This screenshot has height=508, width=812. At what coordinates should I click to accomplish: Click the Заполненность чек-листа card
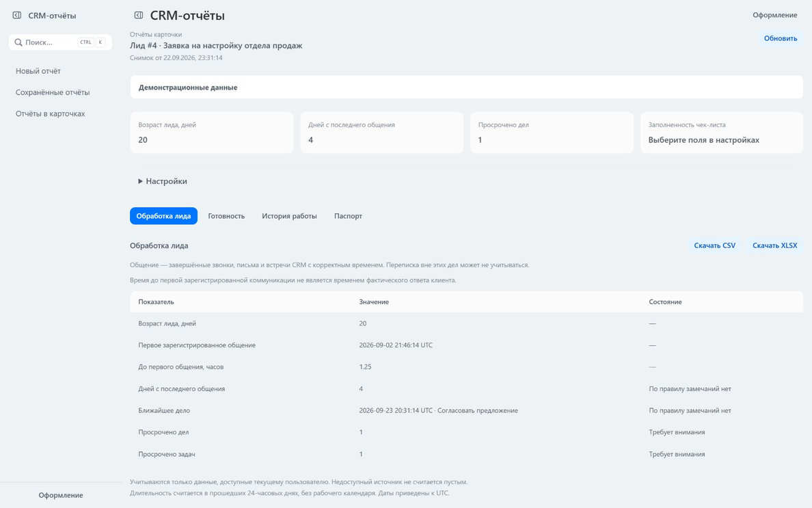[721, 133]
